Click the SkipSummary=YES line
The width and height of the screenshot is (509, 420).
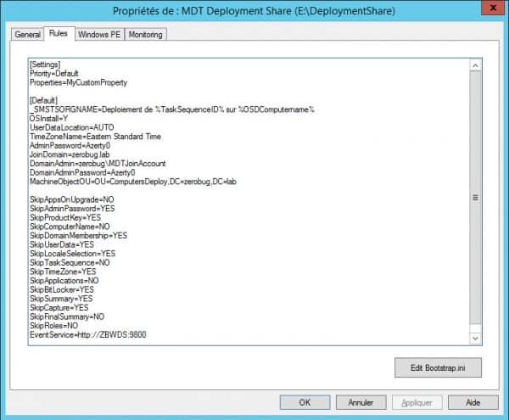(61, 299)
